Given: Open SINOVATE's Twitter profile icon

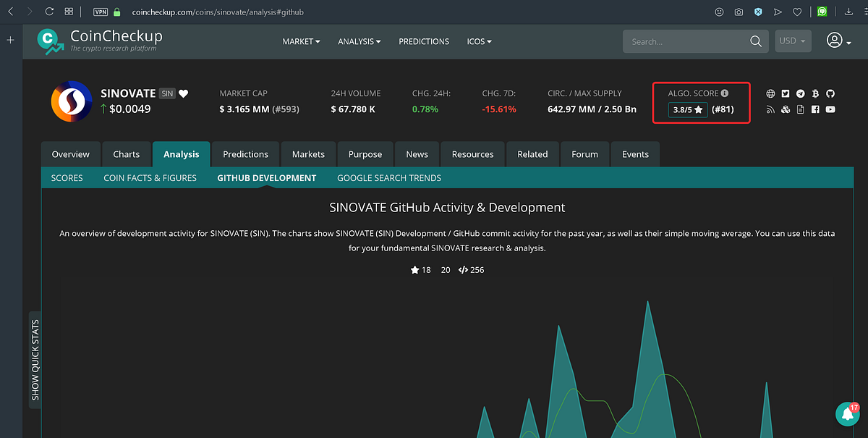Looking at the screenshot, I should point(786,94).
